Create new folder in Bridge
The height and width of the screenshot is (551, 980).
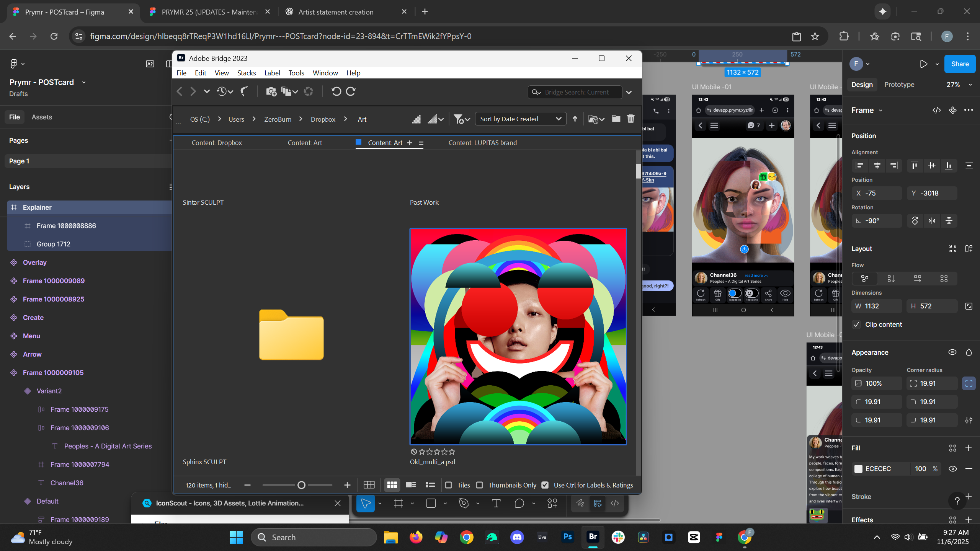click(616, 119)
